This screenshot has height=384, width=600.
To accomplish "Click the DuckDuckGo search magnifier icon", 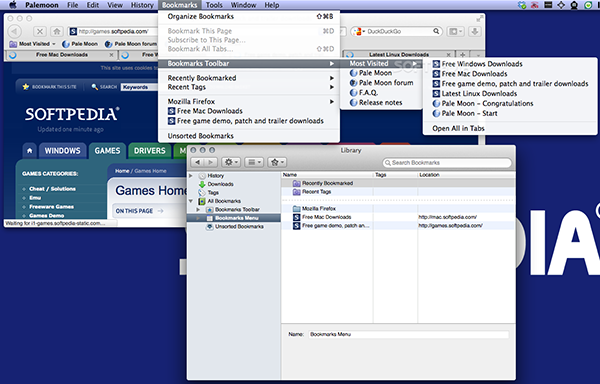I will point(436,31).
